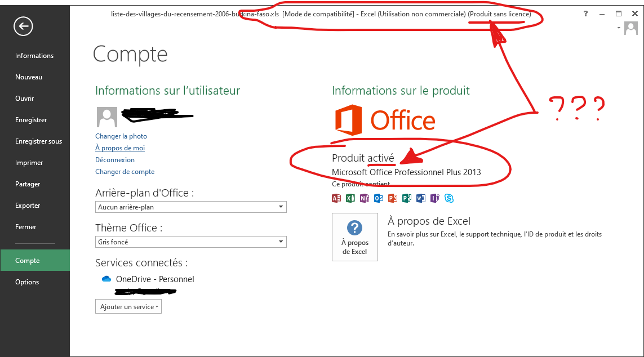Open the Imprimer page
The width and height of the screenshot is (644, 357).
29,163
